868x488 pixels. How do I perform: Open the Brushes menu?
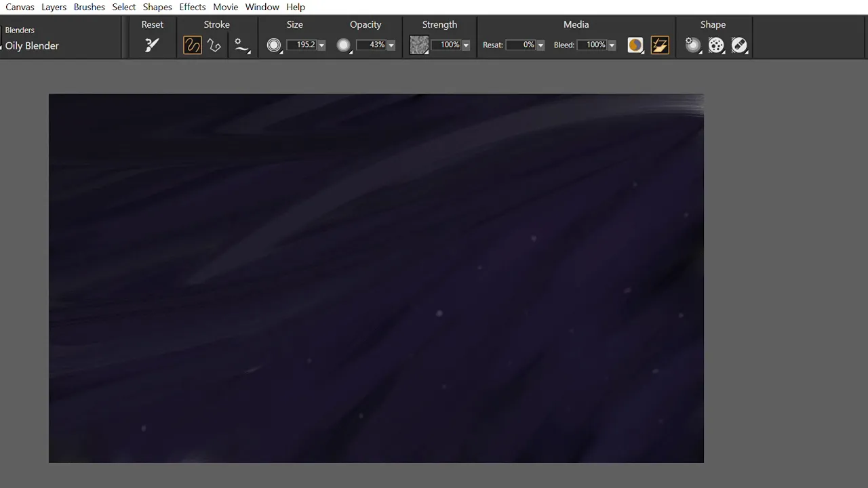click(89, 7)
